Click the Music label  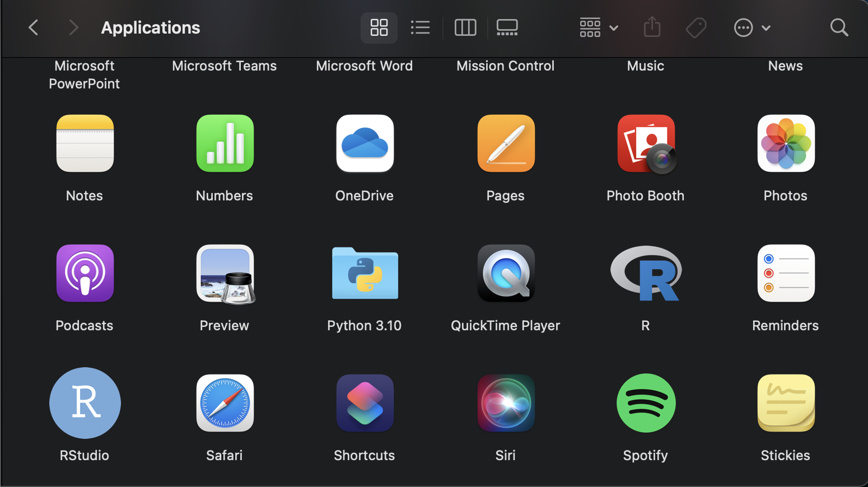(646, 66)
